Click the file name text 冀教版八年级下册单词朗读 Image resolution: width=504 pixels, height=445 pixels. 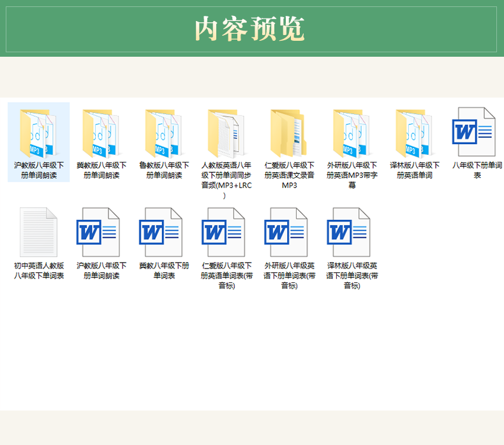(101, 170)
